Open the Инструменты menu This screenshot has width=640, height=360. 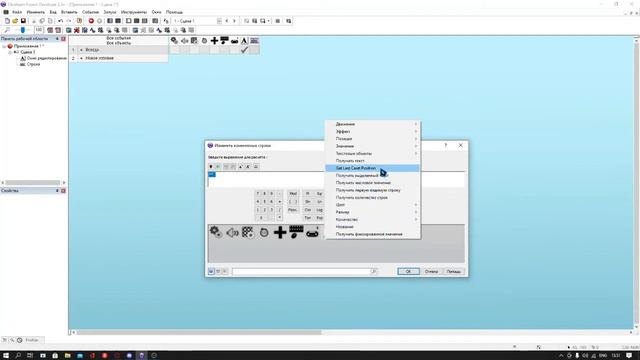pos(133,12)
